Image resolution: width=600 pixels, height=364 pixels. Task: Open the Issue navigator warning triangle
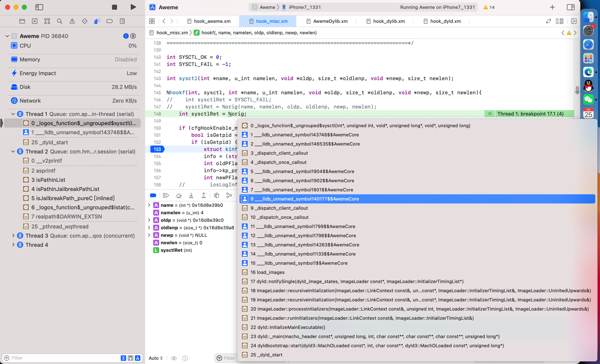(x=72, y=21)
